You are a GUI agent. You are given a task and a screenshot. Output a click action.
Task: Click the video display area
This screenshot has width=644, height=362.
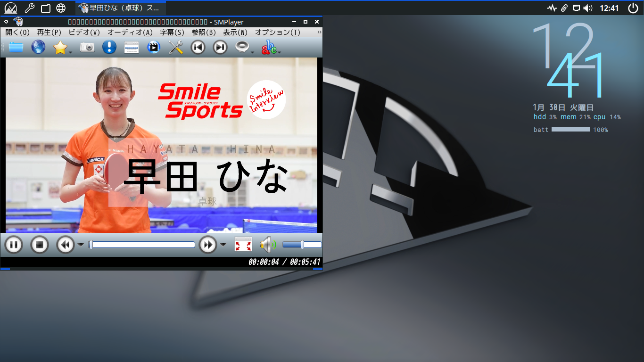(161, 145)
